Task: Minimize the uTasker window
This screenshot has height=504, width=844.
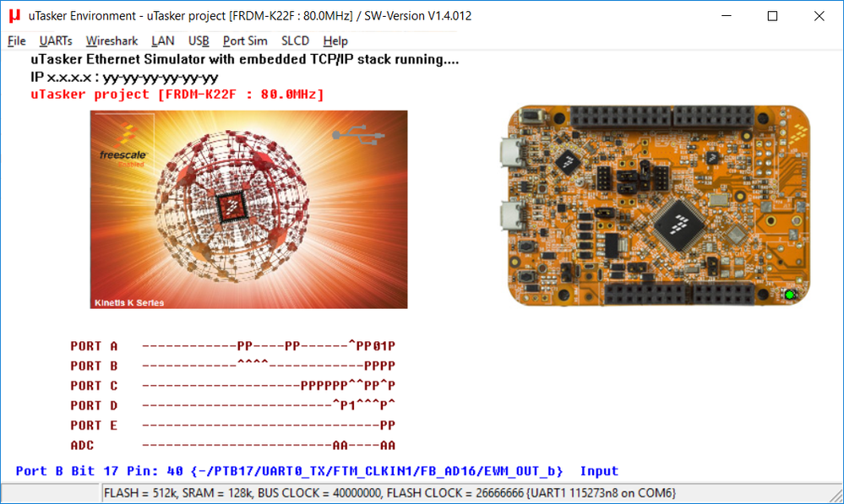Action: 726,16
